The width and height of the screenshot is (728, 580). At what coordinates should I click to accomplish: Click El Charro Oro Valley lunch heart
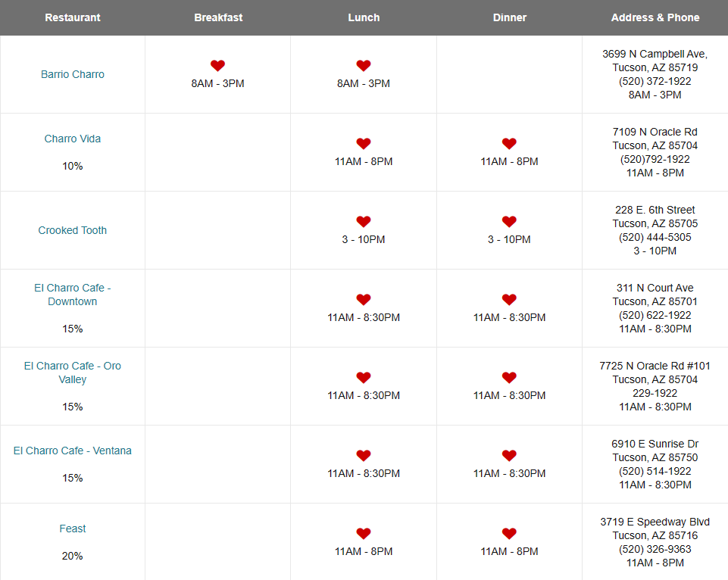364,377
